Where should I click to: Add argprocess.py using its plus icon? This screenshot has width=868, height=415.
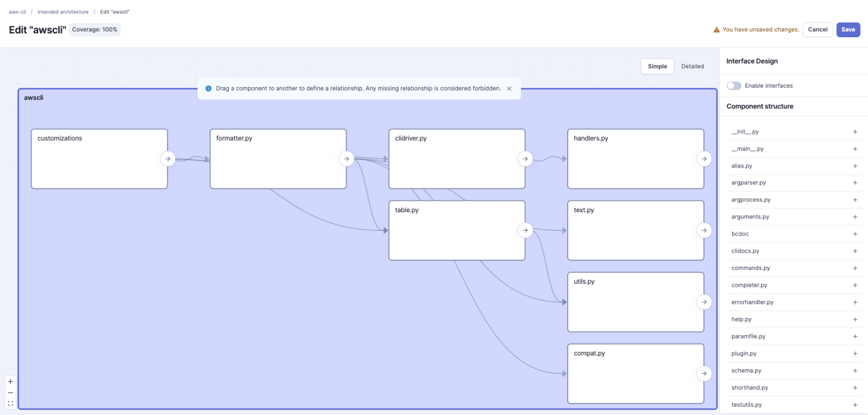pos(855,200)
